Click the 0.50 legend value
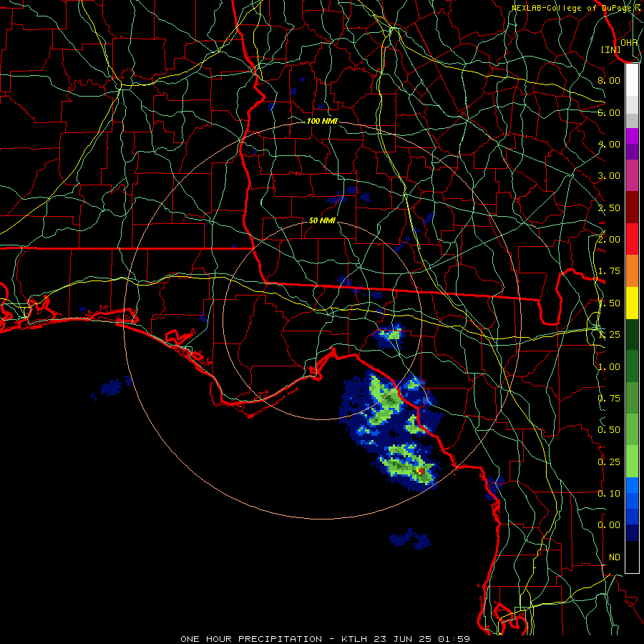 point(609,429)
